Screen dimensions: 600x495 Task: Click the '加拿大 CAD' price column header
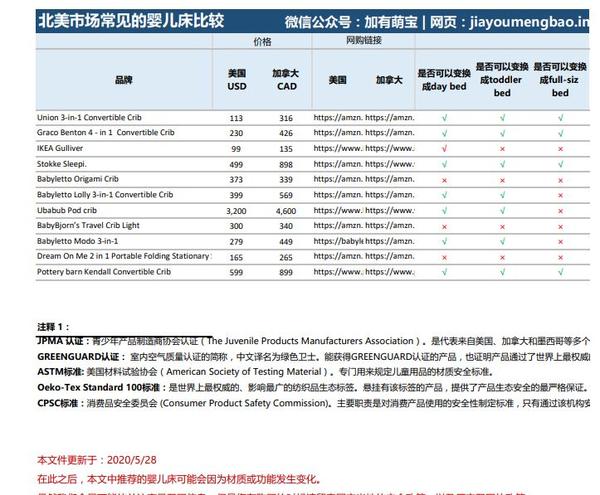pyautogui.click(x=286, y=80)
